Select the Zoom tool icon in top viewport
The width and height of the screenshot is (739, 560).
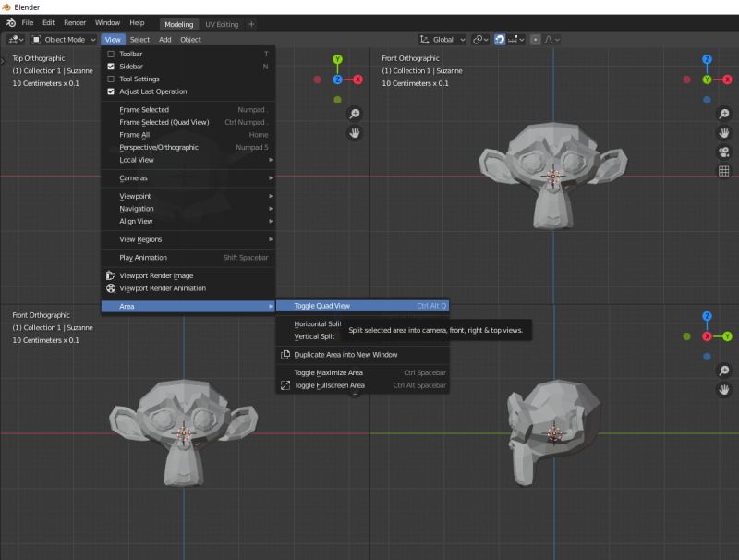click(x=355, y=114)
